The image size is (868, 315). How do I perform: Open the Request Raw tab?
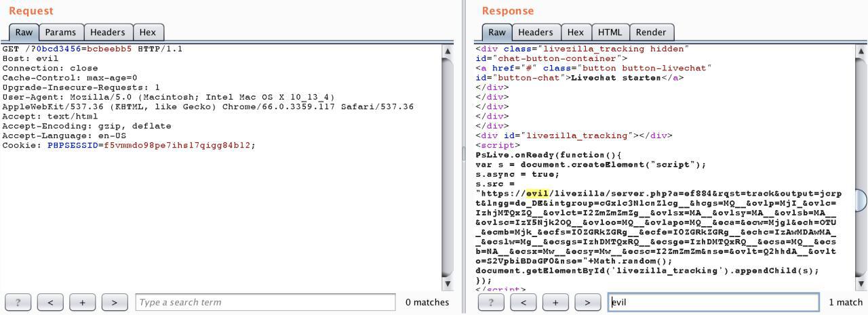coord(24,32)
